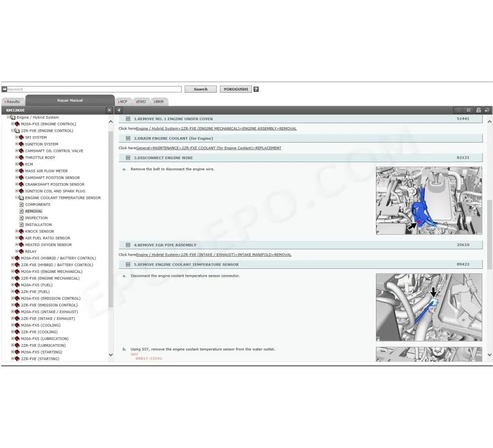The image size is (493, 448).
Task: Collapse the ENGINE COOLANT TEMPERATURE SENSOR node
Action: [17, 198]
